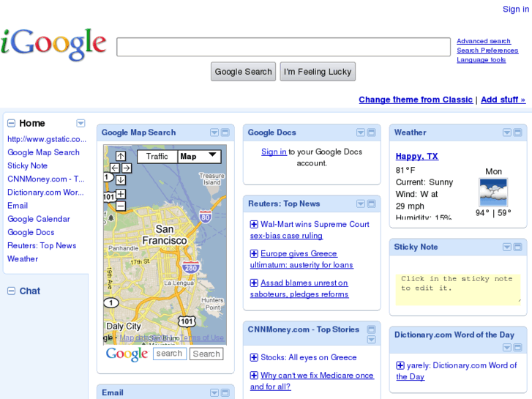Minimize the Google Docs gadget
Screen dimensions: 532x399
pyautogui.click(x=372, y=133)
